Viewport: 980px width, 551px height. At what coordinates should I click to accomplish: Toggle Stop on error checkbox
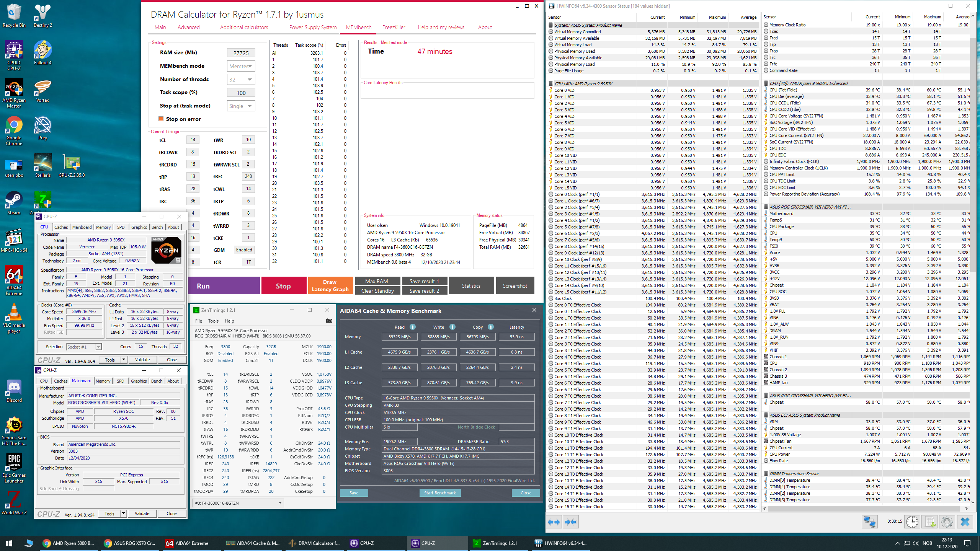[161, 119]
